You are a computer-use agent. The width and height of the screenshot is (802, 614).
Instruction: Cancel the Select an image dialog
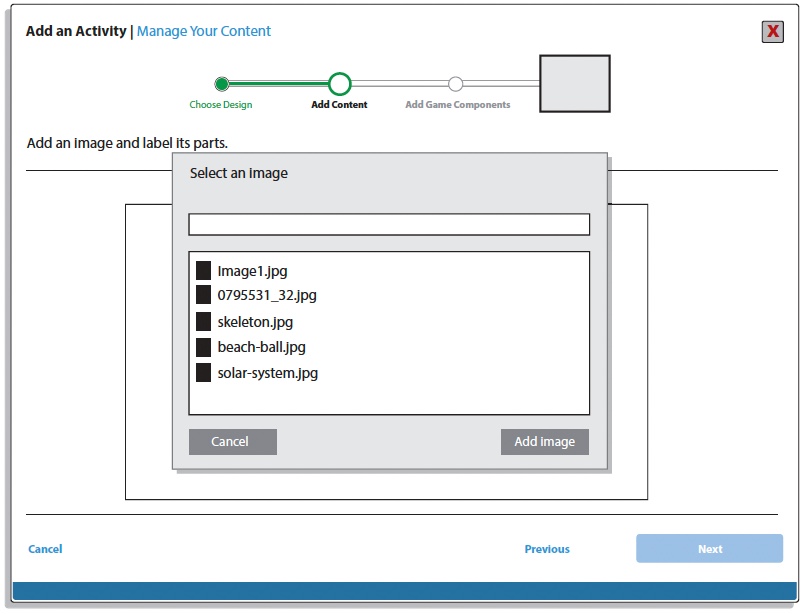232,442
